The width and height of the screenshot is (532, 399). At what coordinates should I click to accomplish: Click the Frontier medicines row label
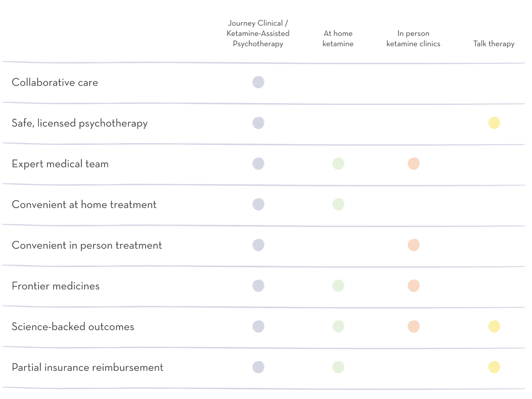56,286
